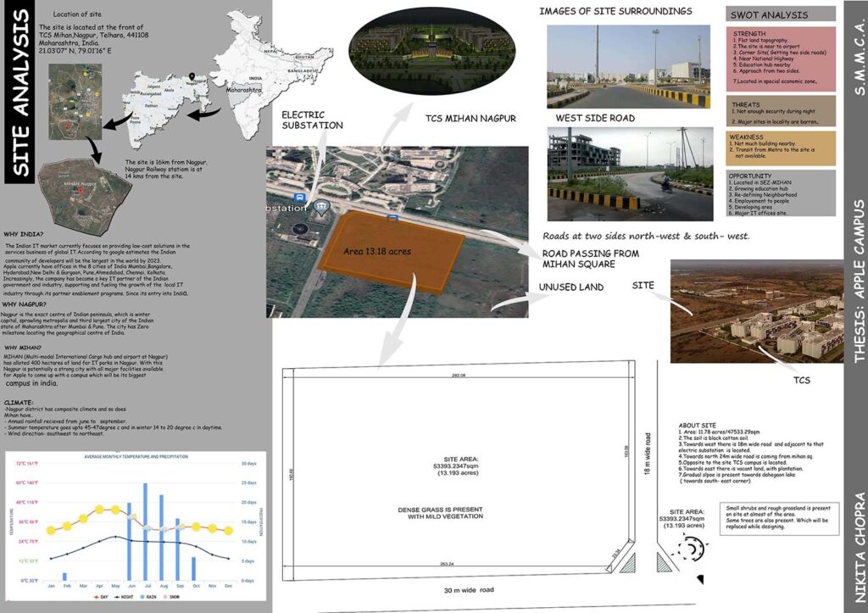Click the 'TCS MIHAN NAGPUR' caption
Image resolution: width=868 pixels, height=613 pixels.
470,119
